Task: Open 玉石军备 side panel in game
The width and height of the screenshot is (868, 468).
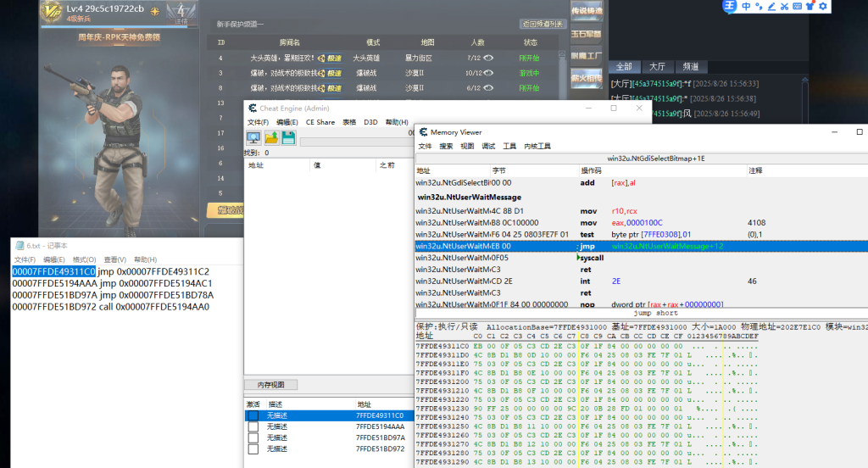Action: coord(587,33)
